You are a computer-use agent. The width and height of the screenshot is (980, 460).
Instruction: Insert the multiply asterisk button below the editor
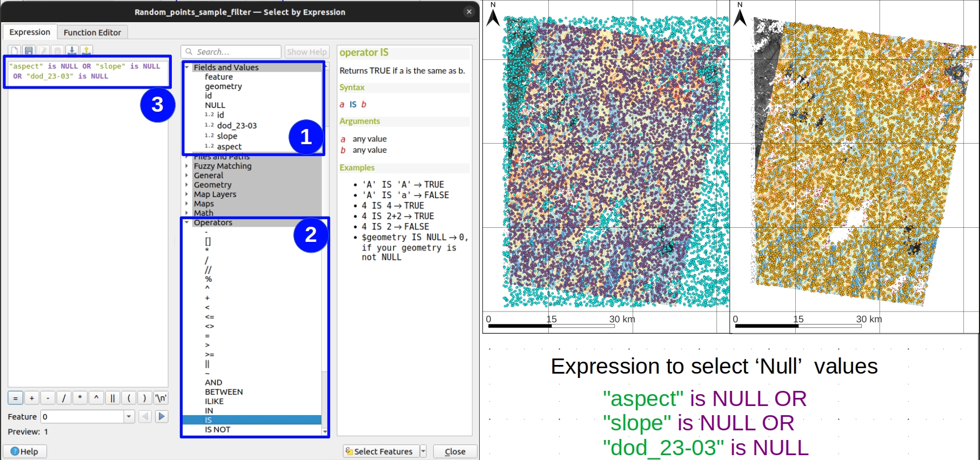pyautogui.click(x=80, y=398)
